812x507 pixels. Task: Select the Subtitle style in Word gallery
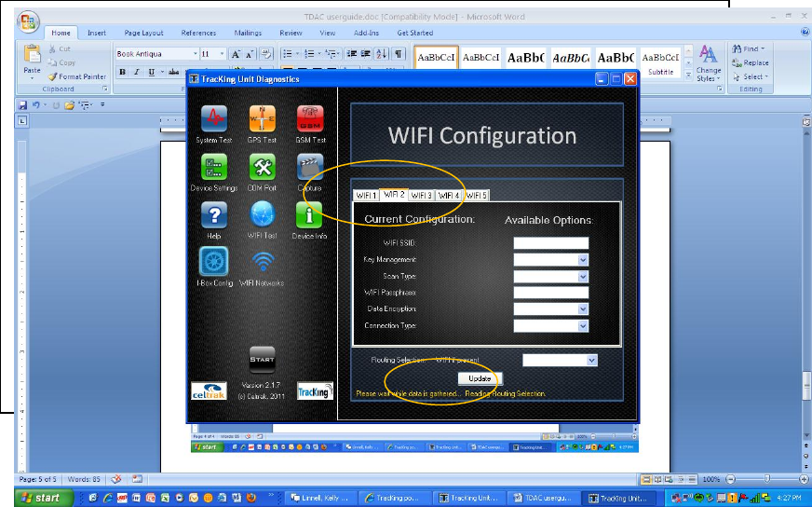tap(661, 63)
